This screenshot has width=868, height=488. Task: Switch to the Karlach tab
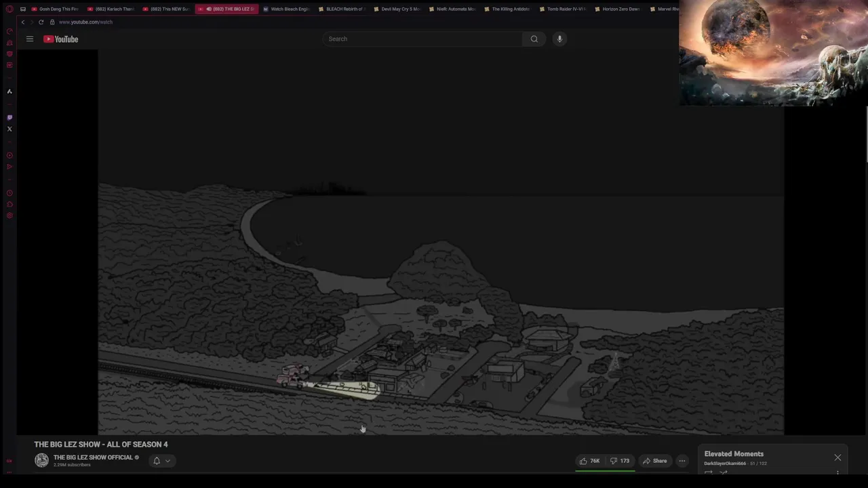tap(111, 9)
